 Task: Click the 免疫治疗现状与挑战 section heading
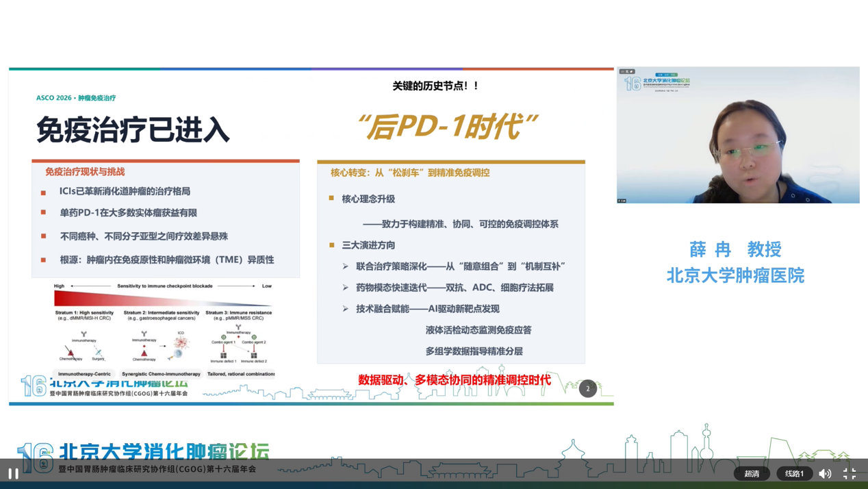(85, 172)
